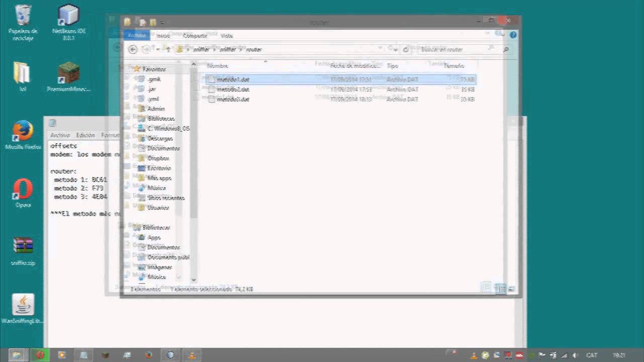644x362 pixels.
Task: Open the address bar history dropdown
Action: (x=395, y=49)
